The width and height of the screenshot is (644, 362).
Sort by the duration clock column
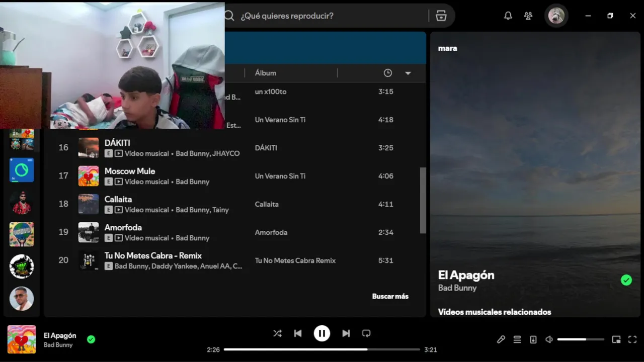[x=388, y=73]
